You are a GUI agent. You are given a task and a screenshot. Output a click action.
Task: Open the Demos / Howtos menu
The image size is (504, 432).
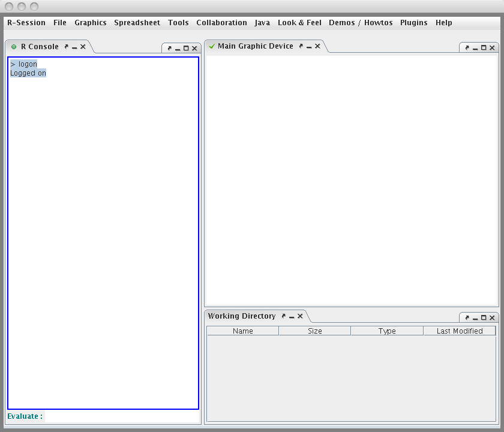[x=361, y=23]
